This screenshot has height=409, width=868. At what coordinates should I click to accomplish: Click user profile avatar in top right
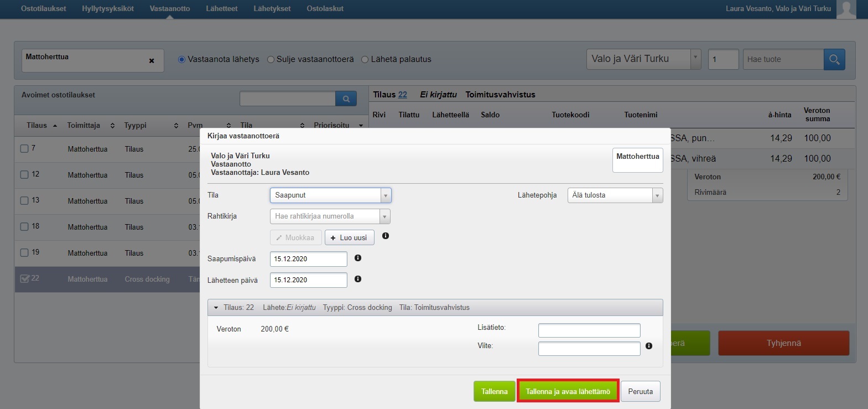tap(846, 9)
